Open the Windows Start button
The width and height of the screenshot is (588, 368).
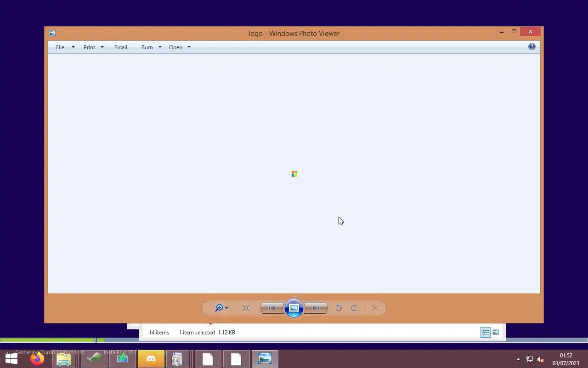[x=11, y=359]
